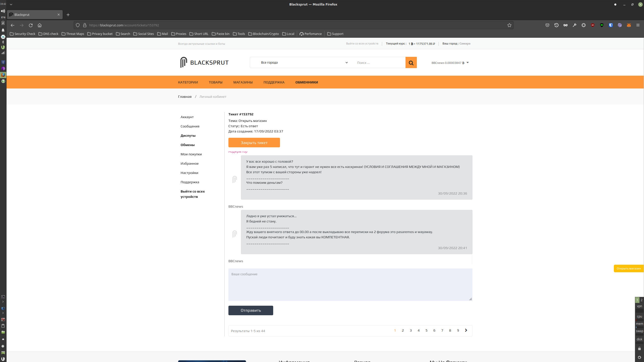Open the ПОДДЕРЖКА menu item
The width and height of the screenshot is (644, 362).
point(274,82)
